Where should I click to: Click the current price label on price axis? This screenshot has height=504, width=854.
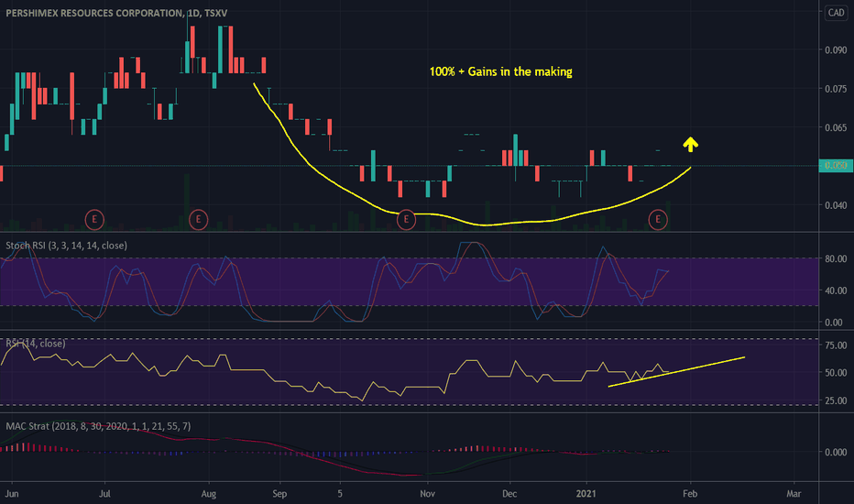click(x=836, y=165)
